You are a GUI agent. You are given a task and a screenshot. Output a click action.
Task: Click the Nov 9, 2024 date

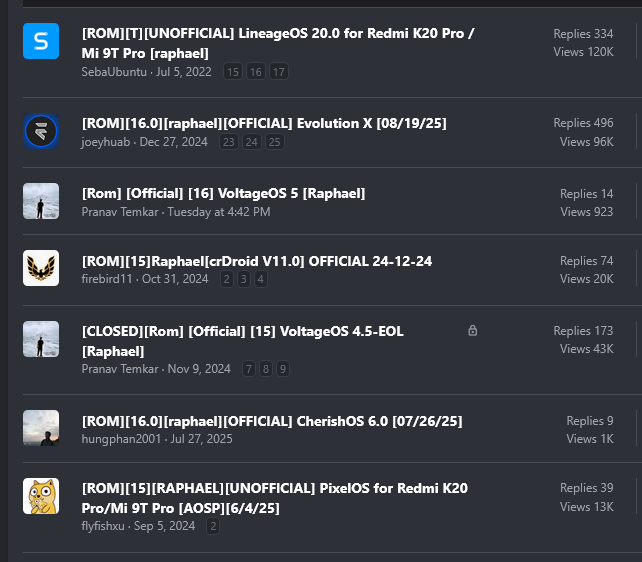pyautogui.click(x=199, y=369)
